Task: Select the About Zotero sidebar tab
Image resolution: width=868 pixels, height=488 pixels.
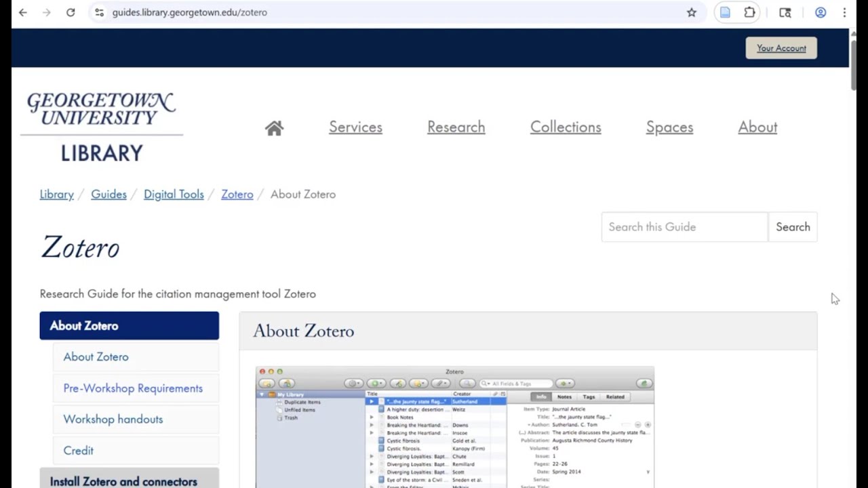Action: 129,326
